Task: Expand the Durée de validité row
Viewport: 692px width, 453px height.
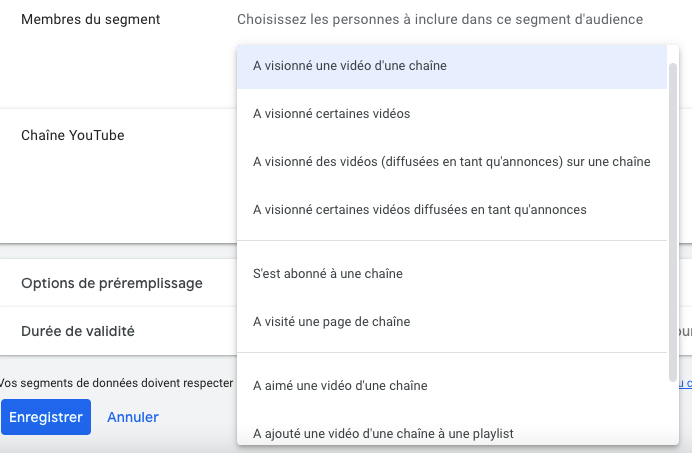Action: pos(78,331)
